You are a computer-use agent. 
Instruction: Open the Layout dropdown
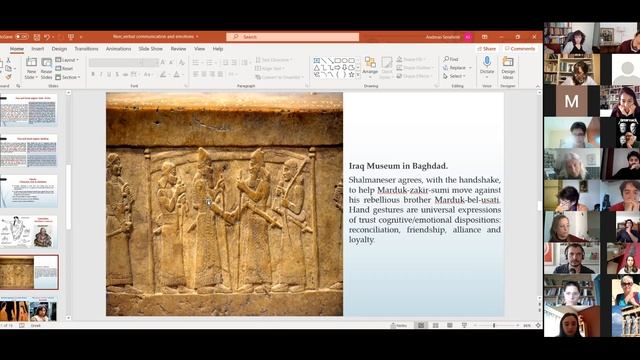coord(67,60)
